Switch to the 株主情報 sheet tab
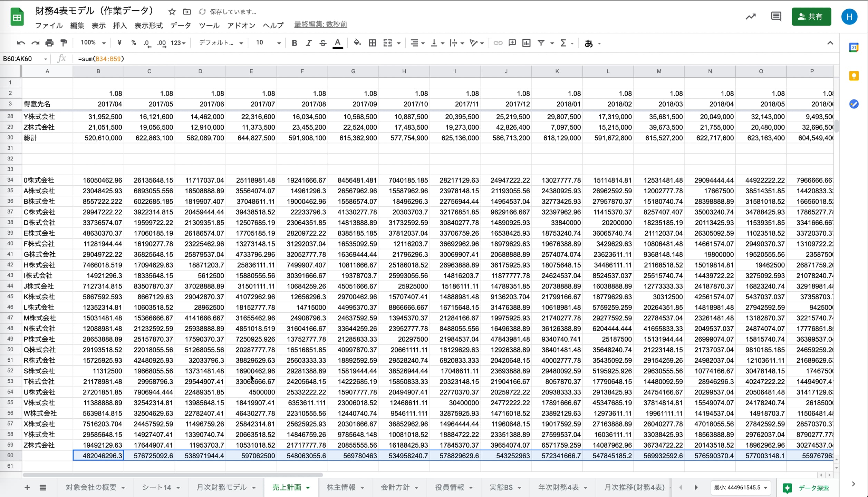 341,487
